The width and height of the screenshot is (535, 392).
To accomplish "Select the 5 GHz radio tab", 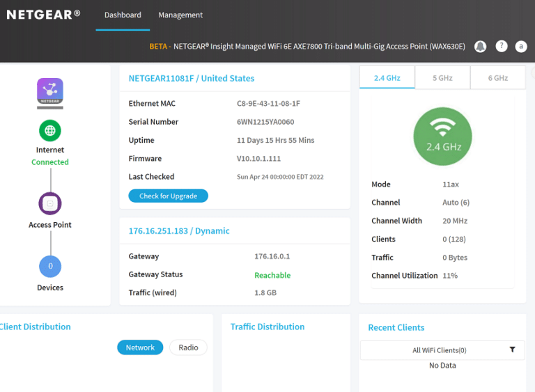I will (442, 78).
